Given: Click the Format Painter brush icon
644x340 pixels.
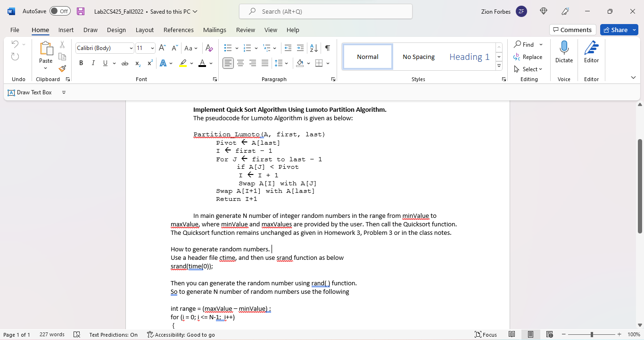Looking at the screenshot, I should pyautogui.click(x=62, y=68).
